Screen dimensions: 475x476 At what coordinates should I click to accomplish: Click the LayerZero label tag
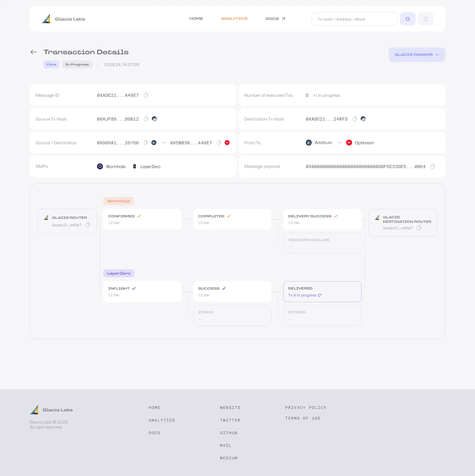[119, 273]
